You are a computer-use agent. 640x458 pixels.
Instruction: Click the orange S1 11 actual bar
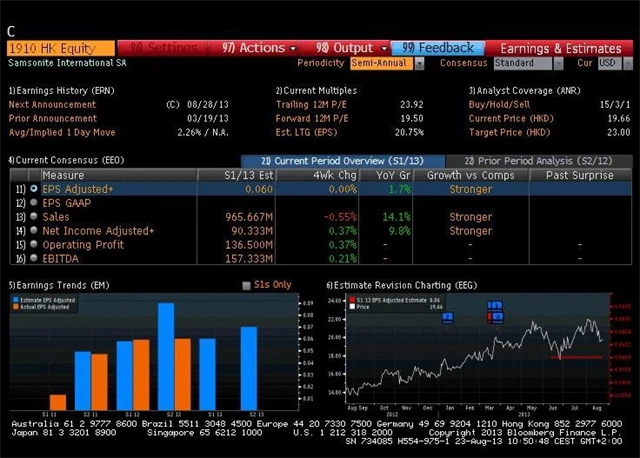coord(58,402)
